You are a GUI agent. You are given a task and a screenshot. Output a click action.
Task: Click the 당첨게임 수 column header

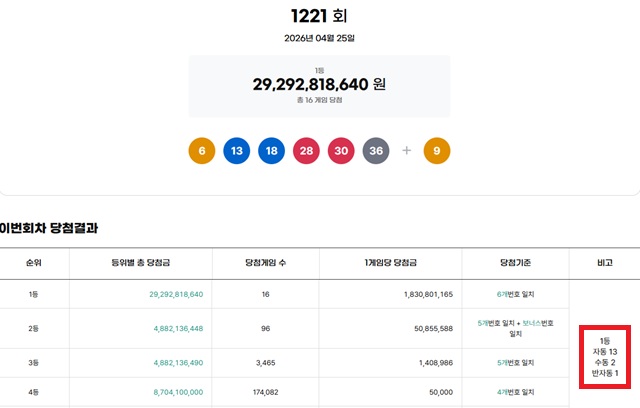tap(265, 262)
